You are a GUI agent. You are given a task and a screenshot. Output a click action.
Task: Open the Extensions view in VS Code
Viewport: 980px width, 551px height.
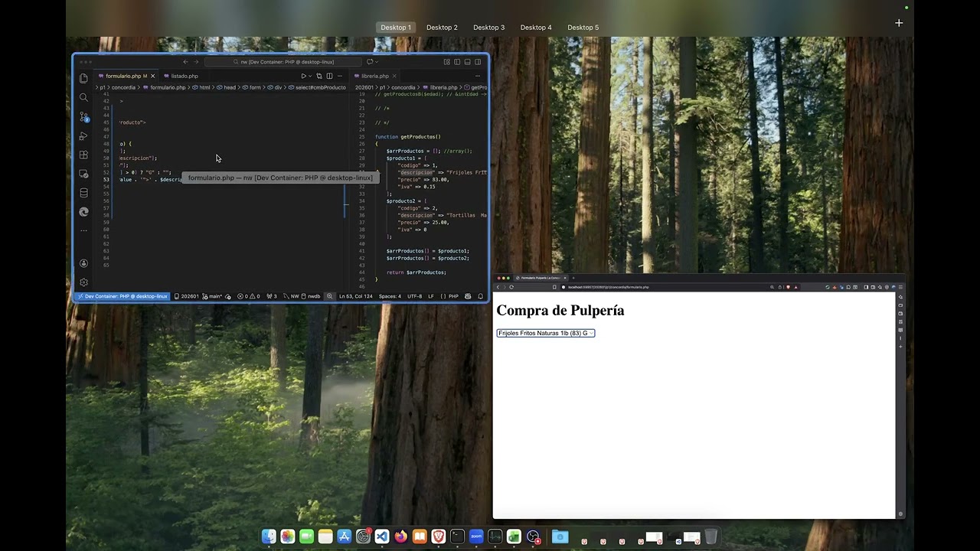[x=83, y=155]
